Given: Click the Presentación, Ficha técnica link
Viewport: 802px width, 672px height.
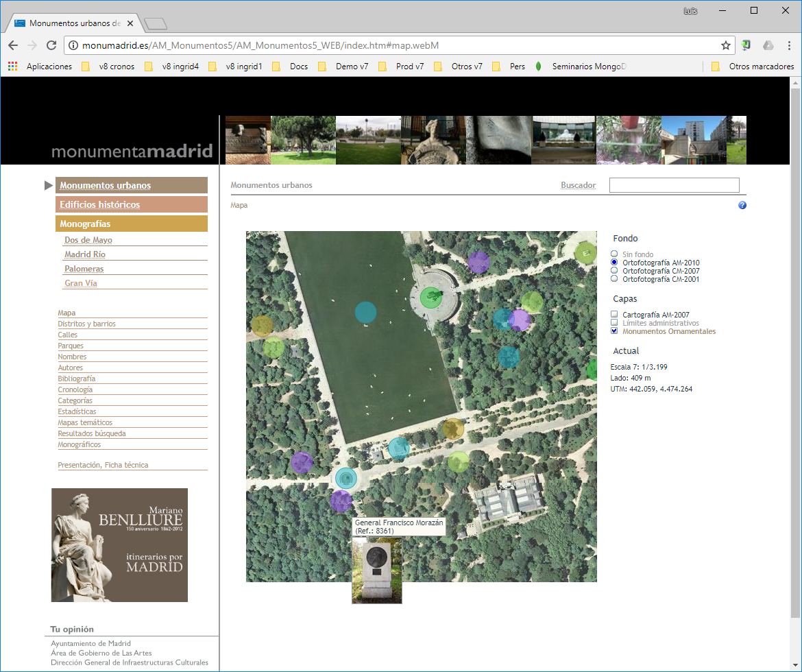Looking at the screenshot, I should pyautogui.click(x=103, y=465).
